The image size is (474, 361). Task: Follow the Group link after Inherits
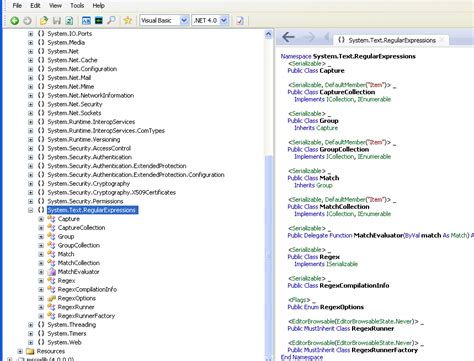point(324,185)
